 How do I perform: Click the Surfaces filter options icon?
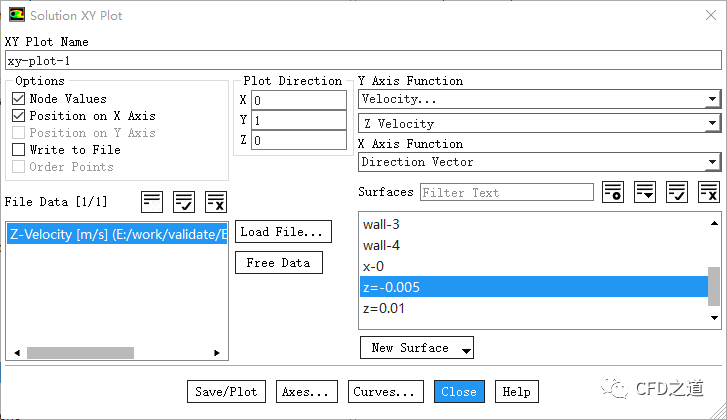(613, 192)
